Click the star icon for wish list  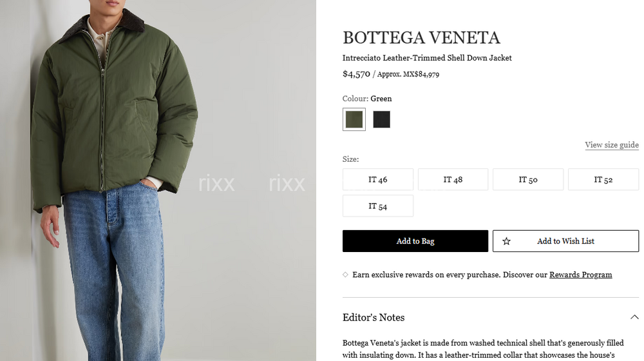click(506, 241)
